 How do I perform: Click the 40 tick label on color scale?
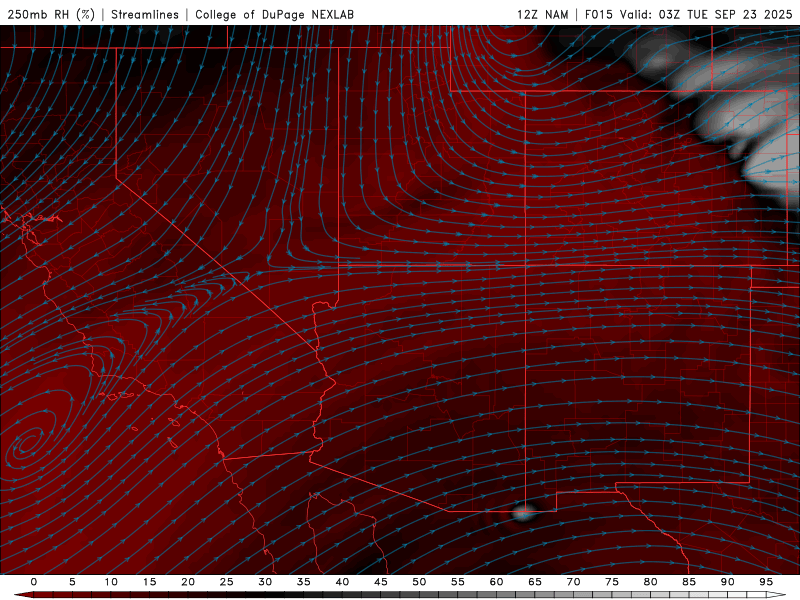(x=342, y=582)
